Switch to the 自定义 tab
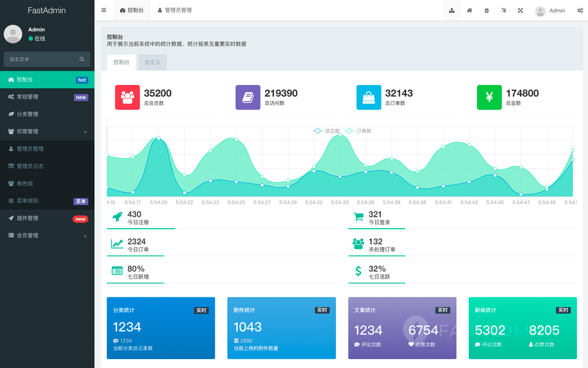This screenshot has width=588, height=368. (x=152, y=62)
